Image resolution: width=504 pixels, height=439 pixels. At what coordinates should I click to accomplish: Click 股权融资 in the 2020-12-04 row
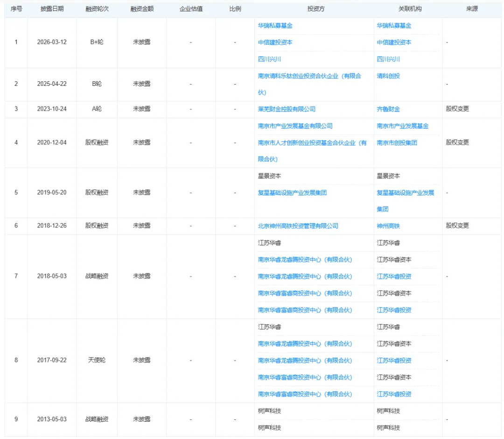pos(97,142)
